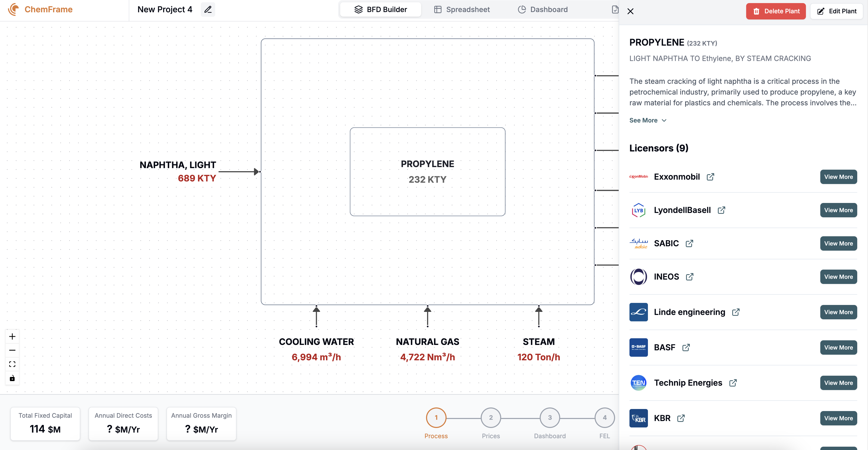Toggle canvas lock icon
This screenshot has width=868, height=450.
tap(12, 378)
